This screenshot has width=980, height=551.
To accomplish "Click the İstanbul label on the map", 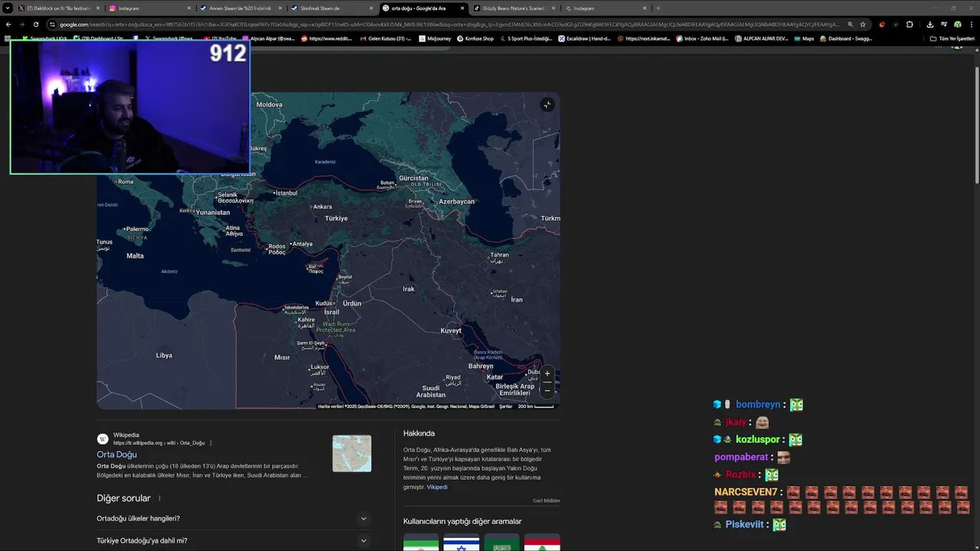I will (x=285, y=193).
